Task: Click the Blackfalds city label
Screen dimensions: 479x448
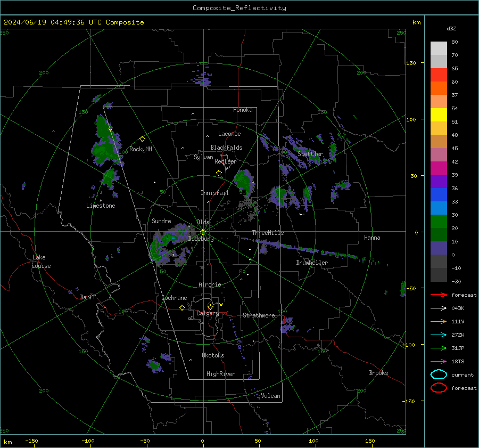Action: pos(226,148)
